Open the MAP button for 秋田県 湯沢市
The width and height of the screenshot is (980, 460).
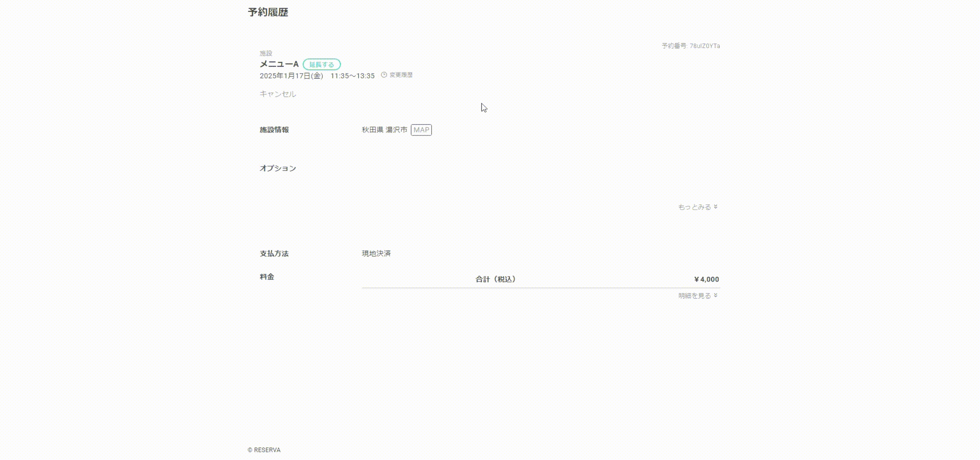tap(421, 130)
